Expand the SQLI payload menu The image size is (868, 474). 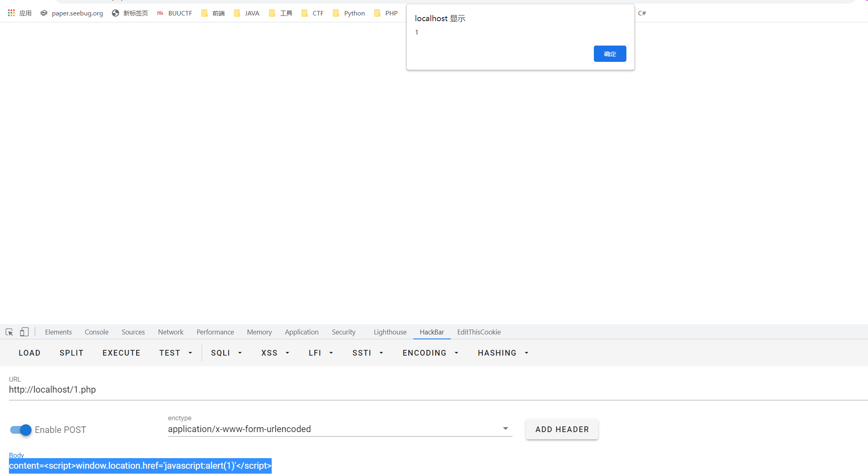[x=226, y=353]
